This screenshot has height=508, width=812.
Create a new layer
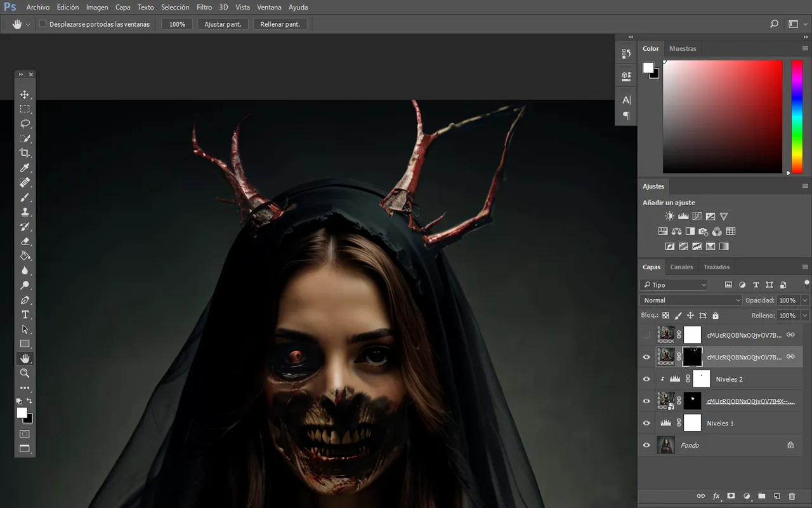point(776,496)
